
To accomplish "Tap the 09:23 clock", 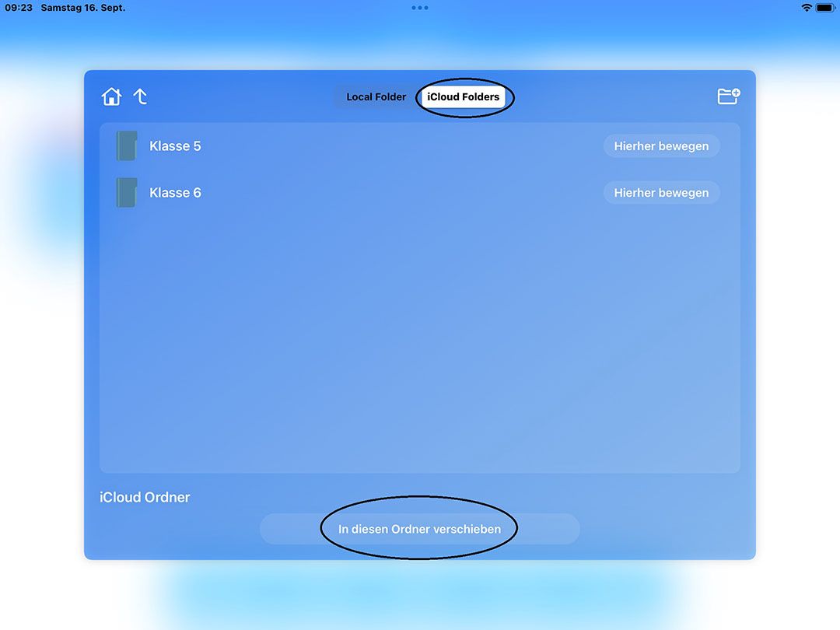I will point(19,8).
